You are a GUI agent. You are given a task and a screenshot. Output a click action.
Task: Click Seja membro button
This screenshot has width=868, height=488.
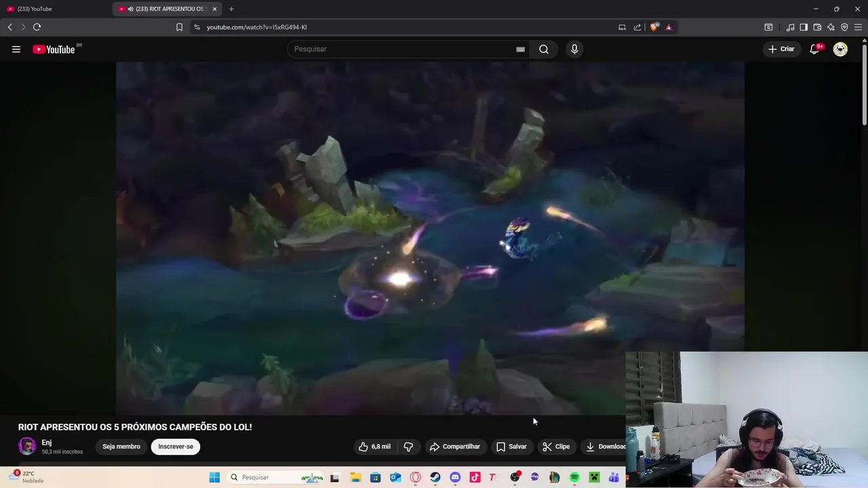pos(121,447)
